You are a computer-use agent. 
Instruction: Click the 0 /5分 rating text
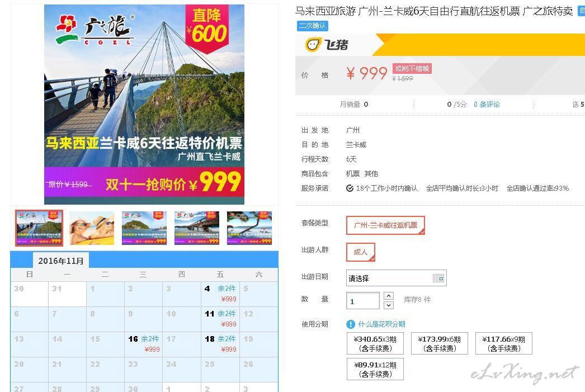pyautogui.click(x=457, y=105)
